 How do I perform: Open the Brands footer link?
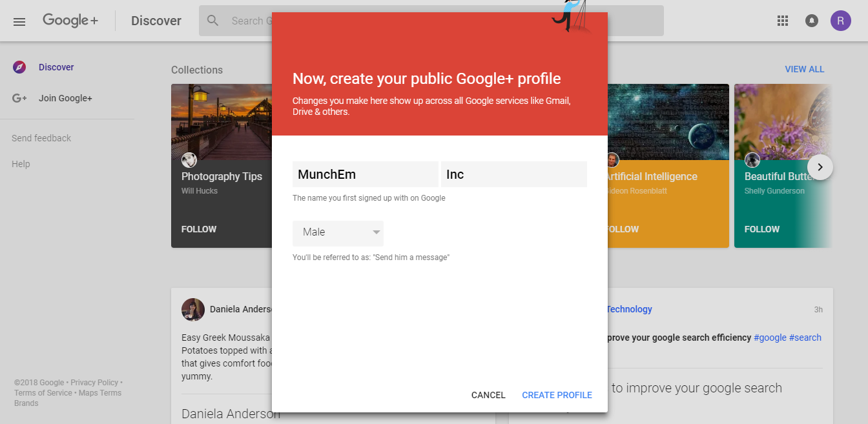click(26, 403)
